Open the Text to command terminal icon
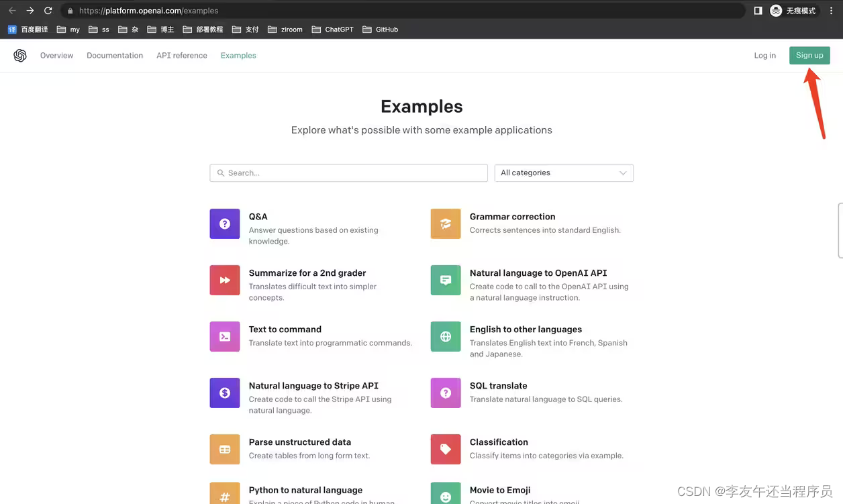The image size is (843, 504). (x=225, y=337)
